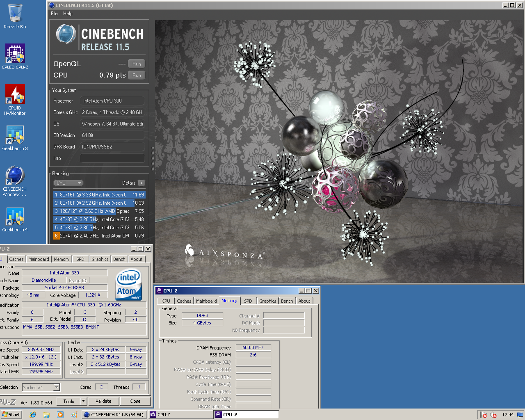The height and width of the screenshot is (420, 525).
Task: Select ranking row 4C/8T @ 3.20 GHz Core i7
Action: point(99,219)
